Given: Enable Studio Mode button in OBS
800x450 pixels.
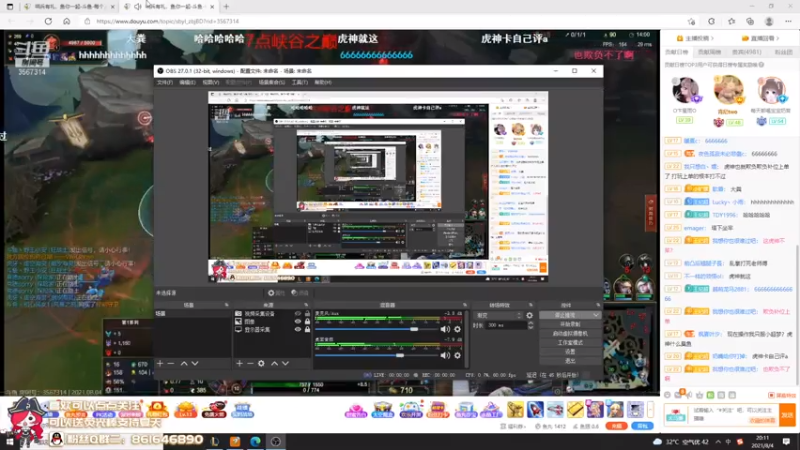Looking at the screenshot, I should [570, 342].
